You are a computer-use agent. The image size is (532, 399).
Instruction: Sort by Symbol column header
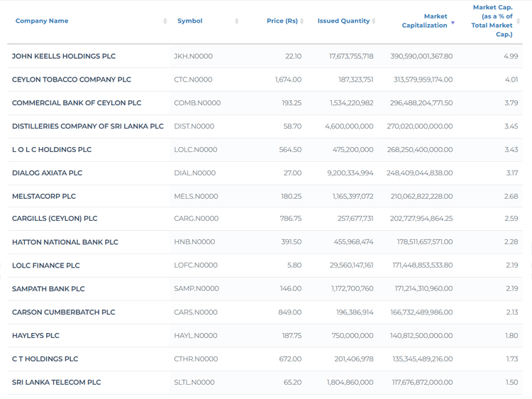[x=189, y=21]
